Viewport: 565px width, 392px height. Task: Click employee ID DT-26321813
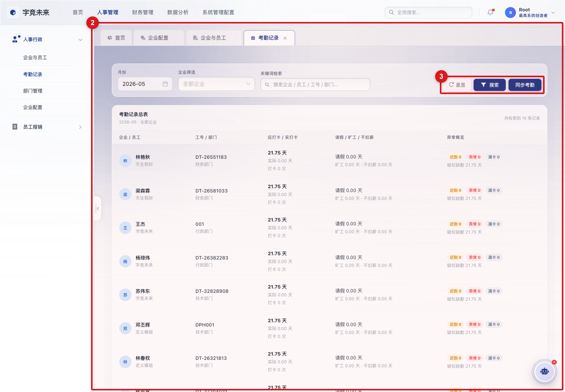pyautogui.click(x=211, y=358)
